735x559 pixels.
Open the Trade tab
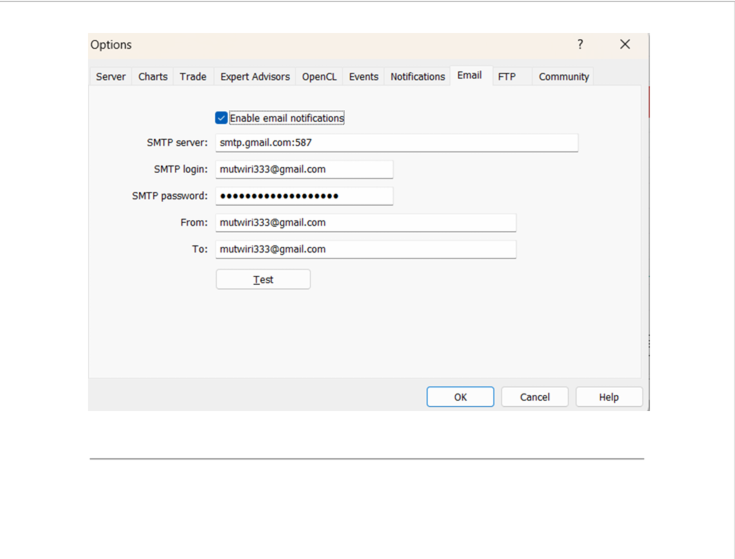193,77
